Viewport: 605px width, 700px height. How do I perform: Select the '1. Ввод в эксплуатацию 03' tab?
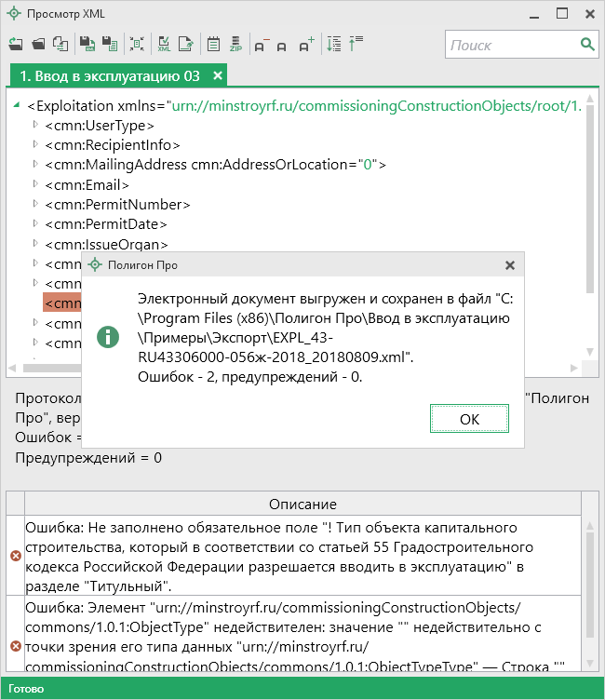coord(110,75)
